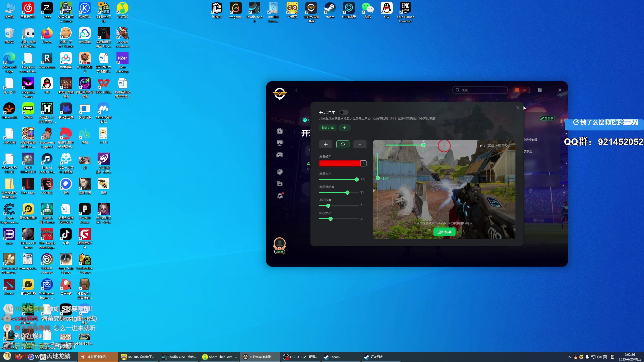Open the YY语音 desktop shortcut
Viewport: 644px width, 362px height.
292,11
